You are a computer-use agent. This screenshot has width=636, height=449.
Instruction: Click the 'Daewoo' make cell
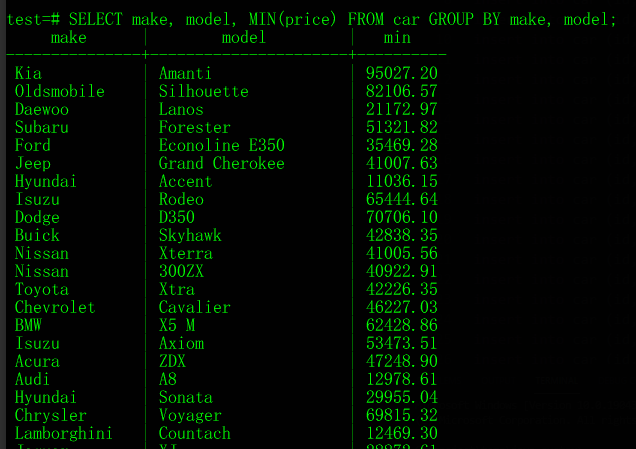(x=42, y=110)
